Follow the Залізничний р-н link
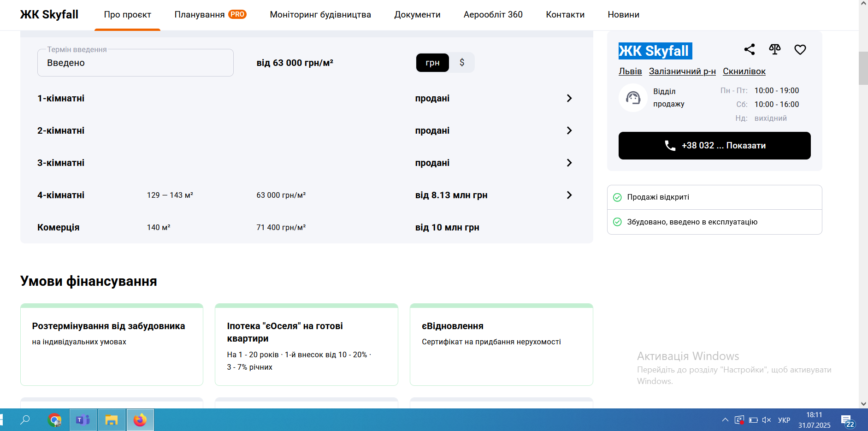The width and height of the screenshot is (868, 431). 682,71
